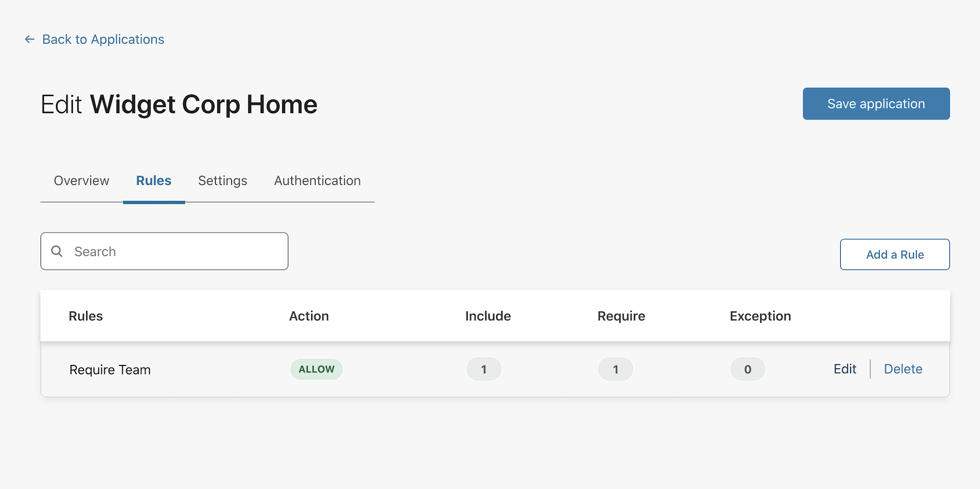Click the back arrow icon
980x489 pixels.
(30, 39)
